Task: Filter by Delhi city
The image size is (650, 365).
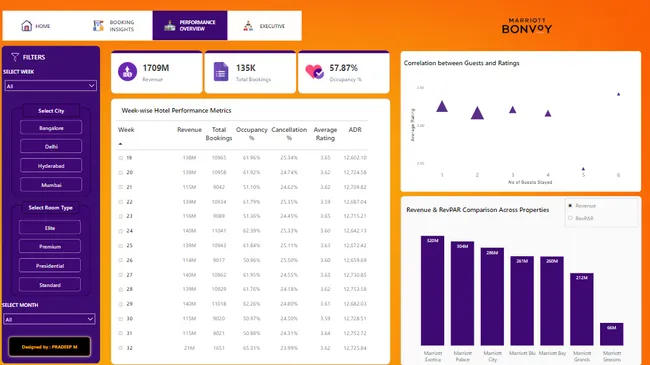Action: [51, 146]
